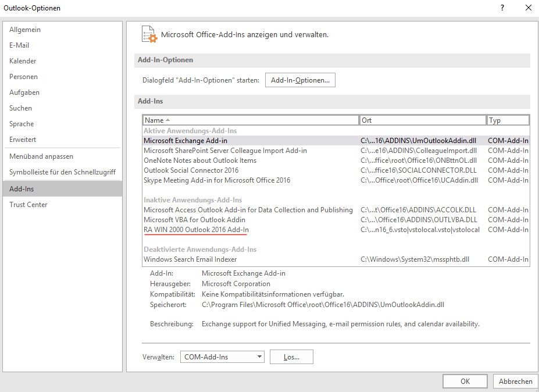This screenshot has width=539, height=392.
Task: Confirm with the OK button
Action: tap(465, 381)
